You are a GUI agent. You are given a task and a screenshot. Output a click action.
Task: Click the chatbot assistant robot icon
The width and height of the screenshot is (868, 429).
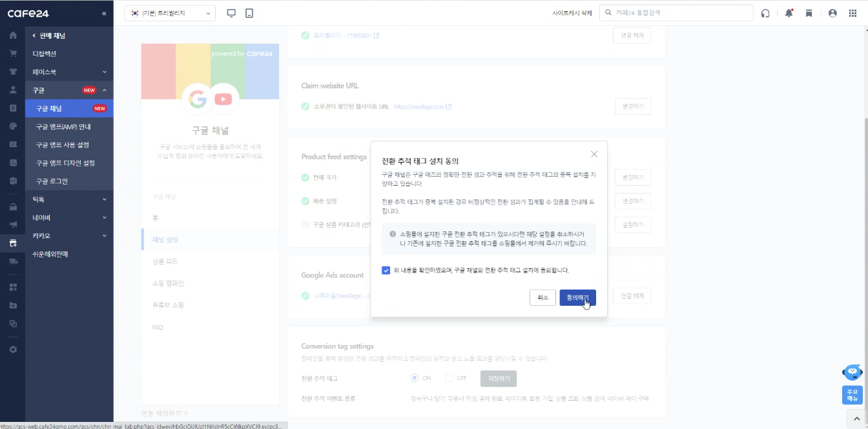click(852, 373)
